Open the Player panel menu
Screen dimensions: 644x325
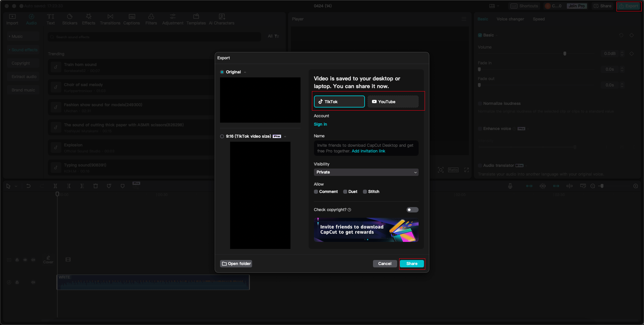point(464,19)
